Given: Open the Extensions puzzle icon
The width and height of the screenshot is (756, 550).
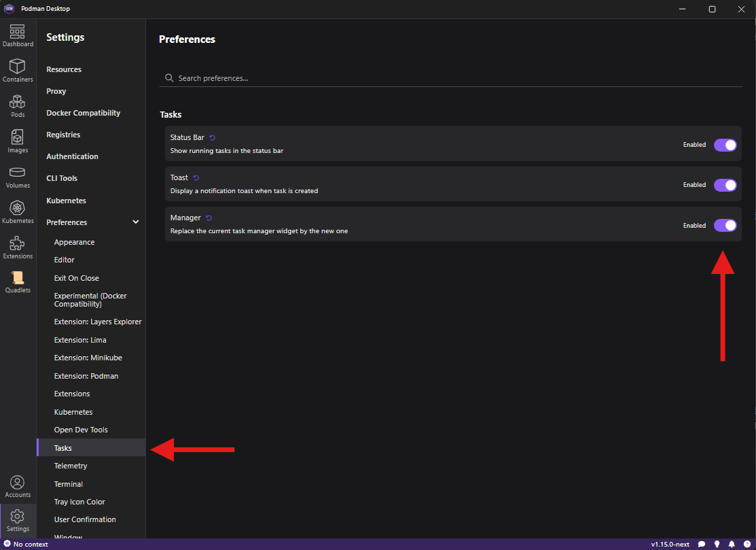Looking at the screenshot, I should (18, 247).
